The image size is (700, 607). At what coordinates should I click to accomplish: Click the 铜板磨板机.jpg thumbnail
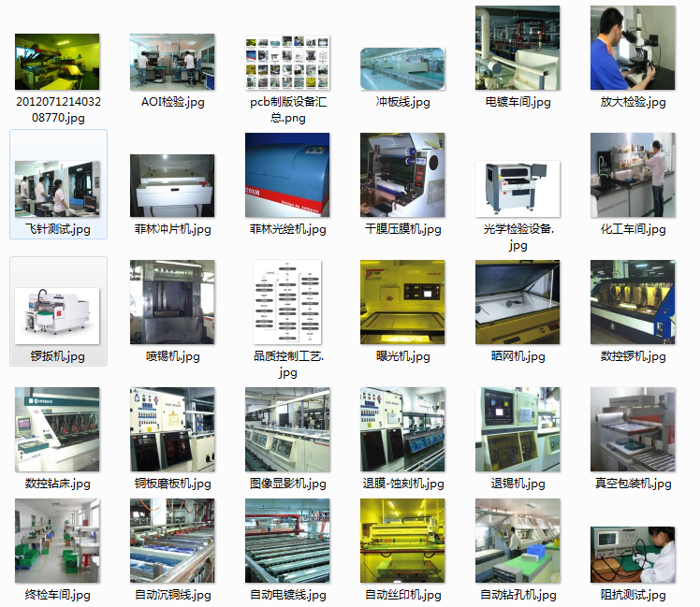[172, 429]
